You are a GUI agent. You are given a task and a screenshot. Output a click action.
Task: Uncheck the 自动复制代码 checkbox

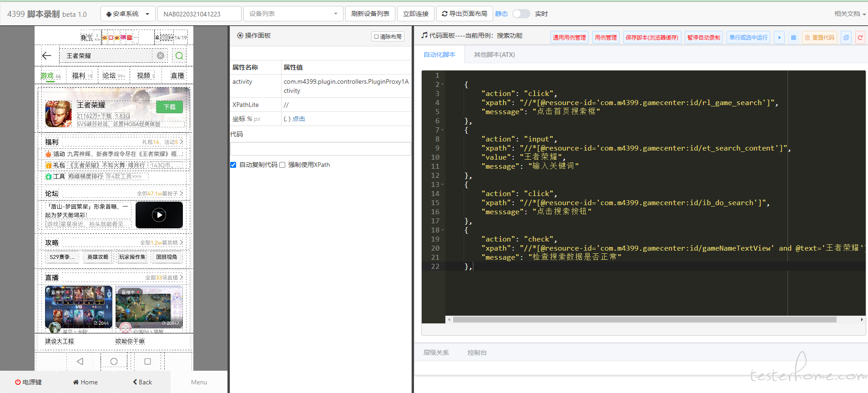point(233,165)
